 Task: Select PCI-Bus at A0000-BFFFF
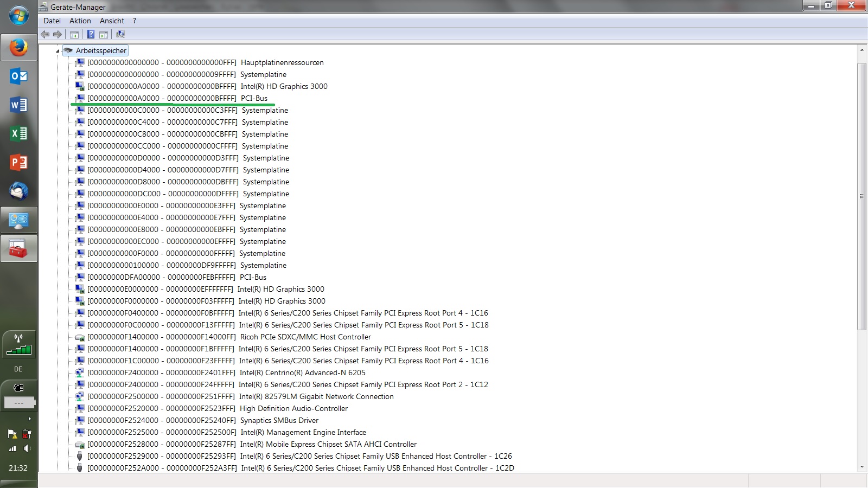click(177, 98)
